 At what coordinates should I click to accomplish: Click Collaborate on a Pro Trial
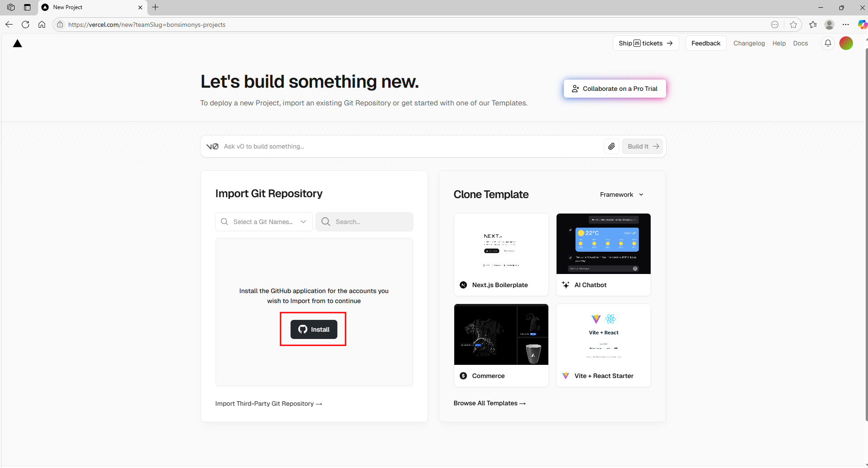tap(615, 89)
